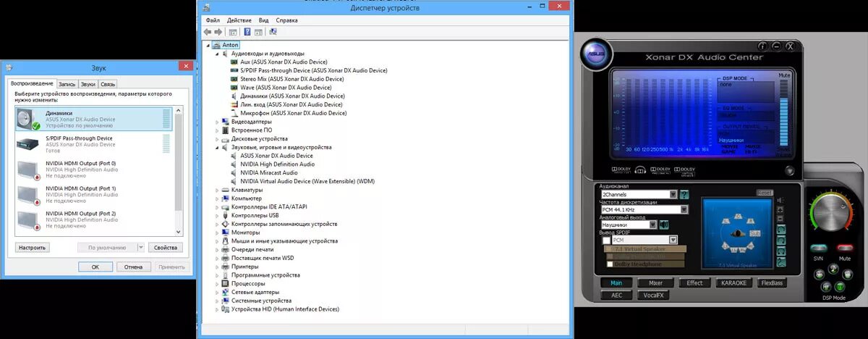This screenshot has height=339, width=868.
Task: Select NVIDIA HDMI Output (Port 2)
Action: [x=94, y=219]
